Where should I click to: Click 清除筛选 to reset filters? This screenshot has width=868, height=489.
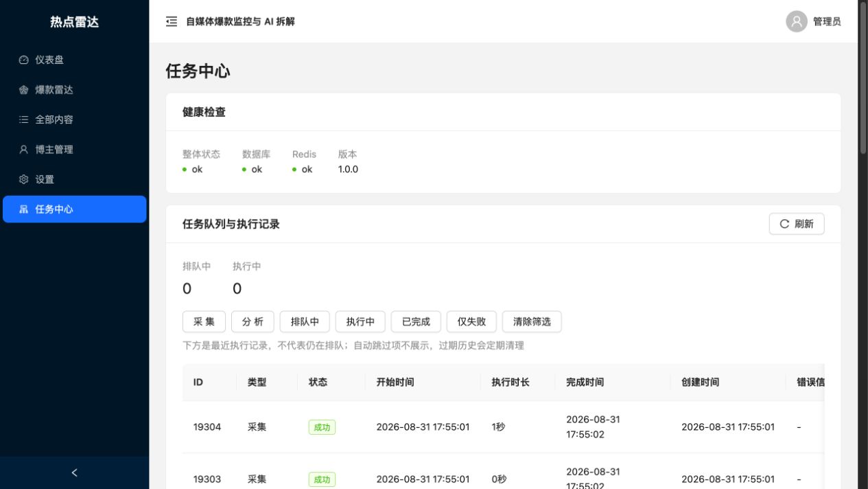click(x=532, y=321)
